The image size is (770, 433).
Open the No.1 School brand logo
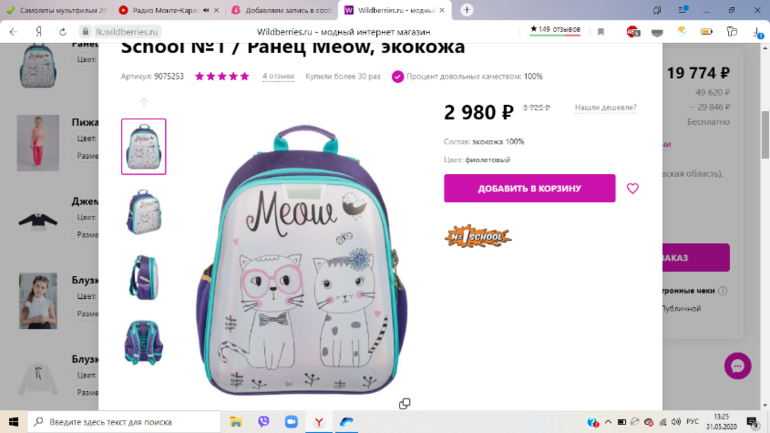(x=478, y=237)
